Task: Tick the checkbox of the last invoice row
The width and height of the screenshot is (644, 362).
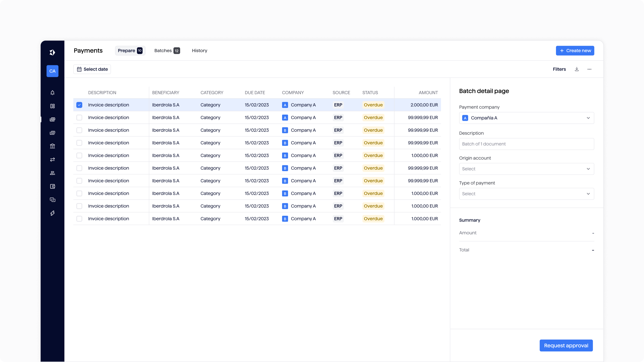Action: pyautogui.click(x=79, y=219)
